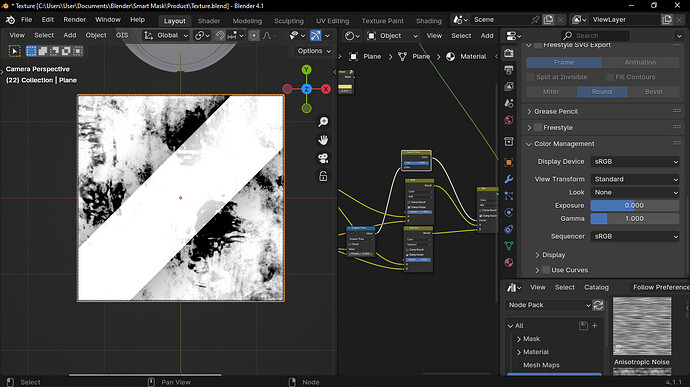Enable the Freestyle panel checkbox
This screenshot has width=690, height=387.
pos(538,128)
